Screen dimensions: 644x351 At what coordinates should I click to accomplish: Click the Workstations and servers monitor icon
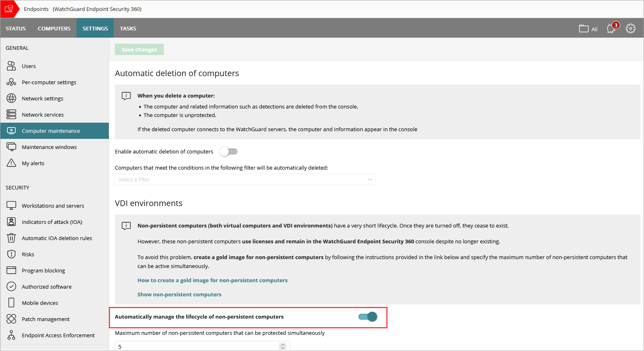coord(11,206)
